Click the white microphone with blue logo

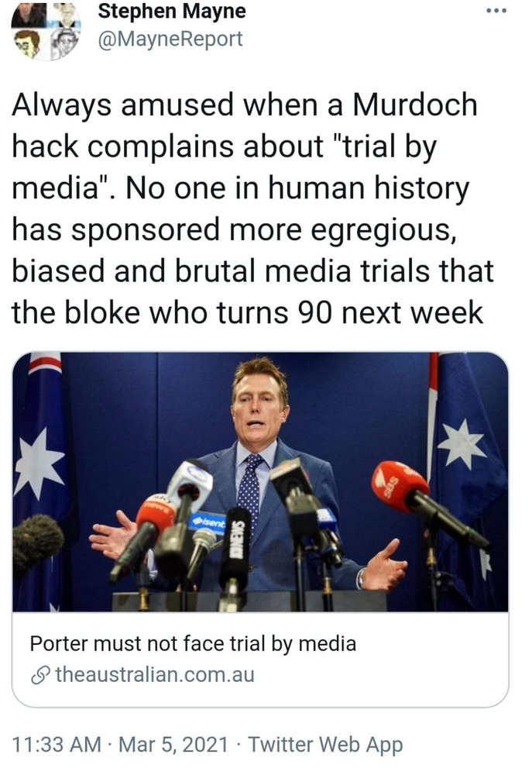pos(190,478)
